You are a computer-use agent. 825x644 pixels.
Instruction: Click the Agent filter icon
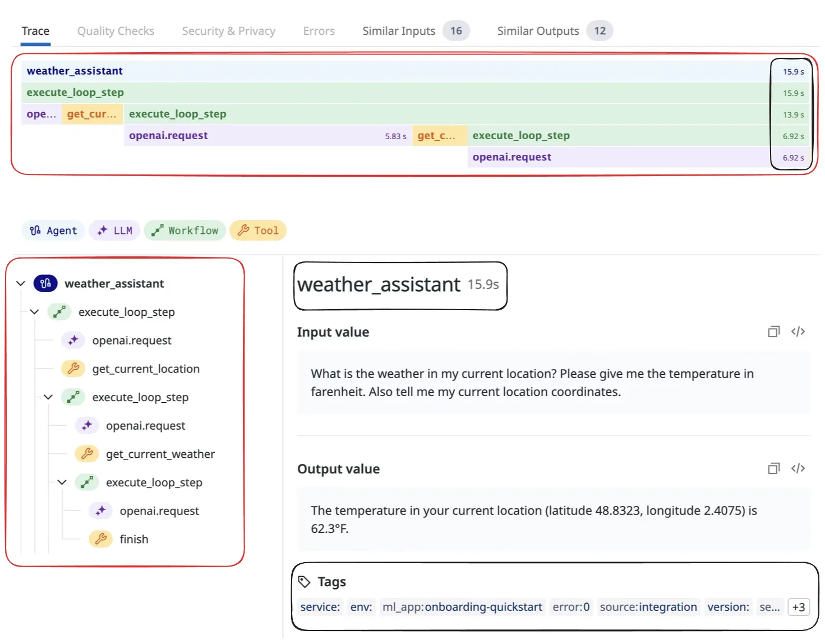[x=35, y=231]
